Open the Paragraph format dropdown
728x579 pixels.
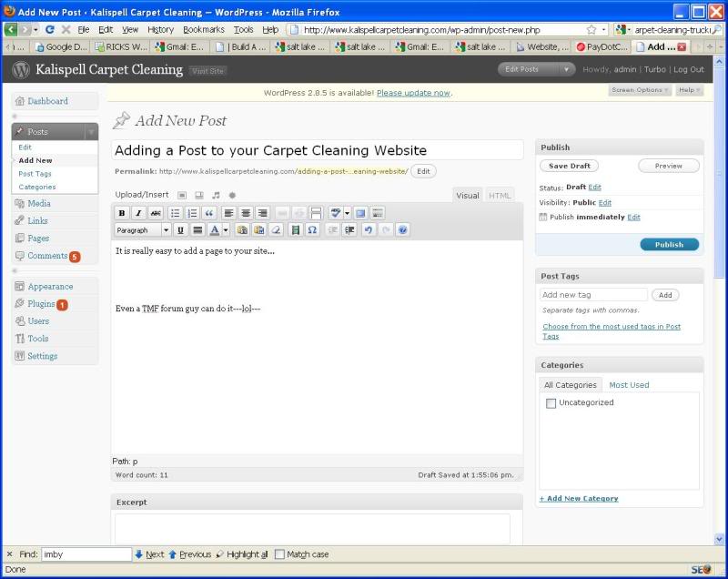click(142, 229)
